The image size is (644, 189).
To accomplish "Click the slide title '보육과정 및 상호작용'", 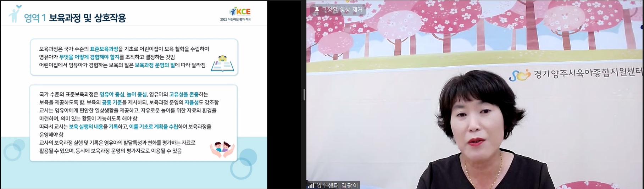I will [x=88, y=18].
